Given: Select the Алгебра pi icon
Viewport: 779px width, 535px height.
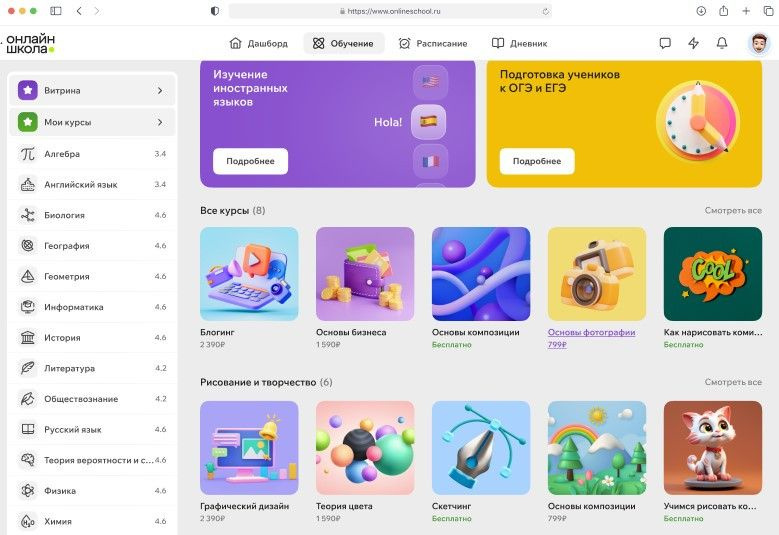Looking at the screenshot, I should point(27,154).
